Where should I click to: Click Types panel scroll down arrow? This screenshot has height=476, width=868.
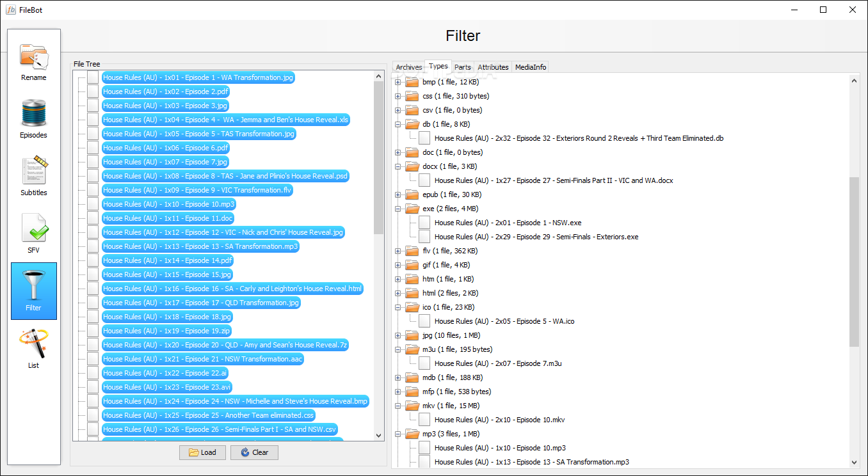point(854,462)
